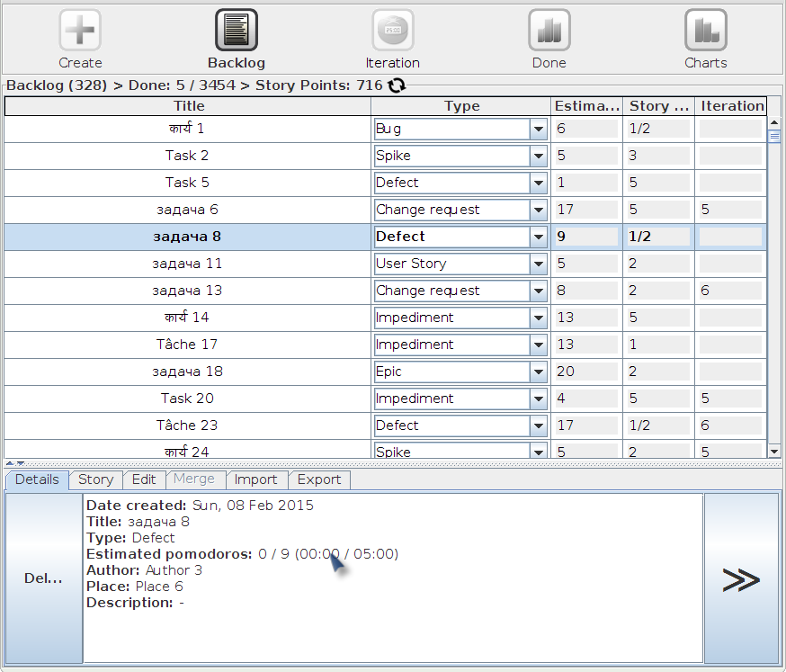
Task: Click the Create plus icon
Action: coord(80,30)
